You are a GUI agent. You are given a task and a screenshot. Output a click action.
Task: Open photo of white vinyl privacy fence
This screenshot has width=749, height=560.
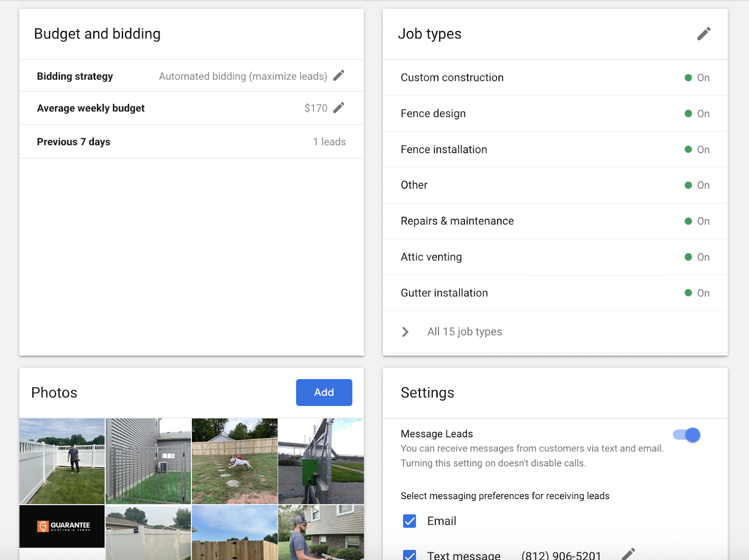point(148,532)
